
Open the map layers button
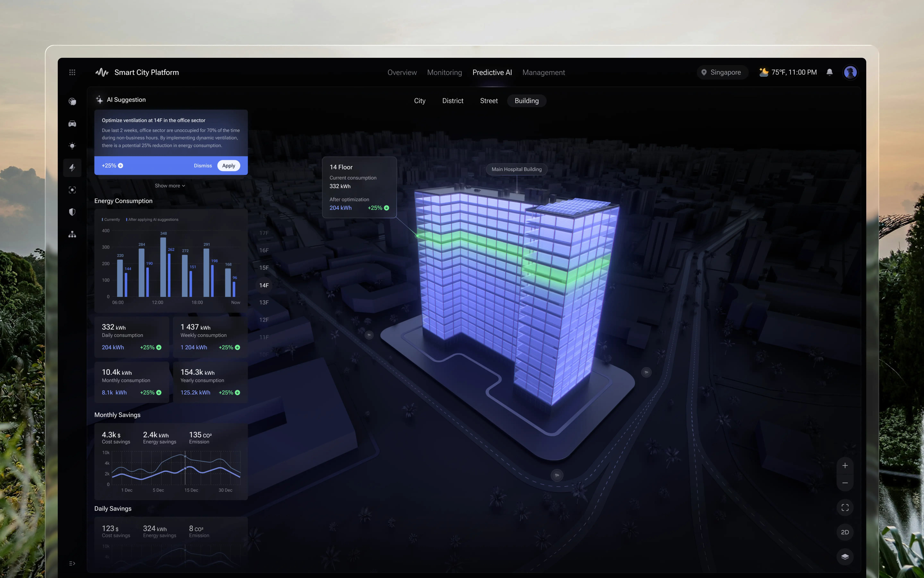click(845, 557)
